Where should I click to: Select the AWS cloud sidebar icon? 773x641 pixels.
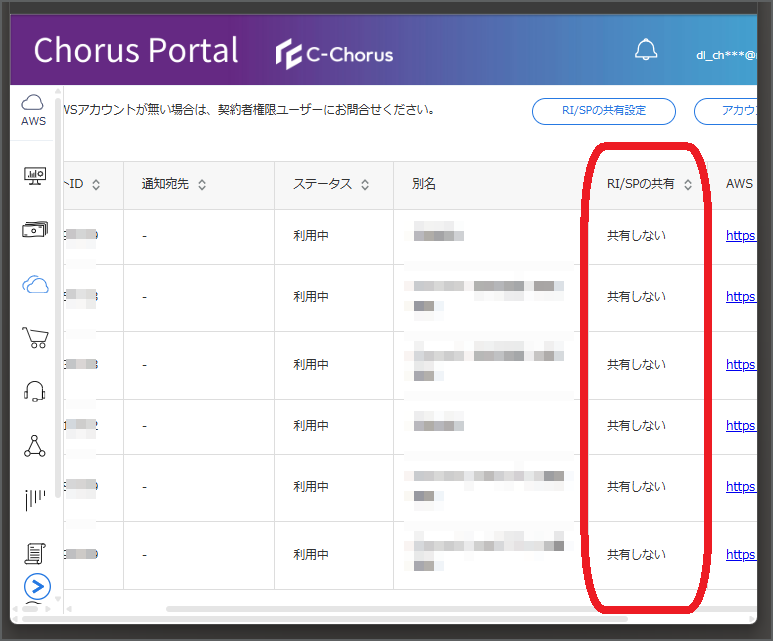[x=33, y=110]
